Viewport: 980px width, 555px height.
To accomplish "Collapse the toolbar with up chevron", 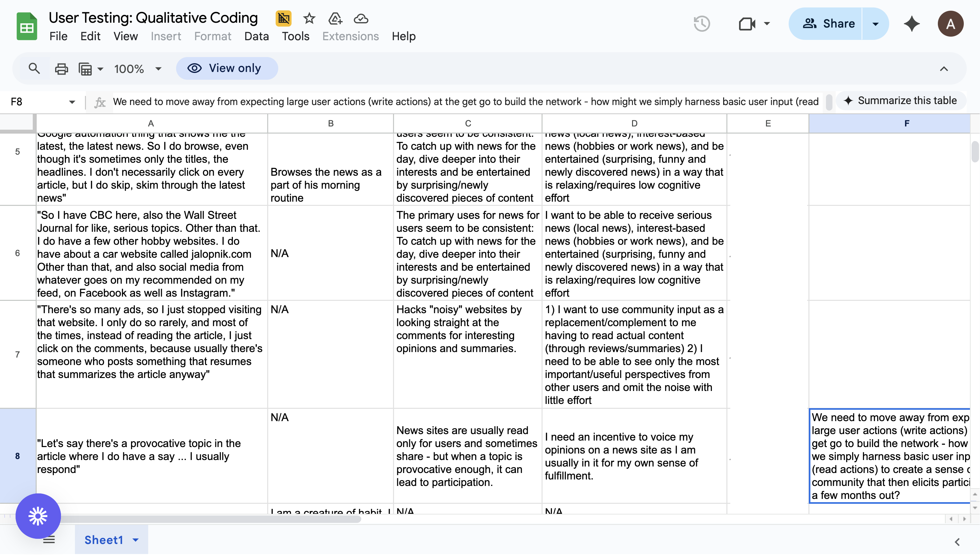I will coord(944,69).
